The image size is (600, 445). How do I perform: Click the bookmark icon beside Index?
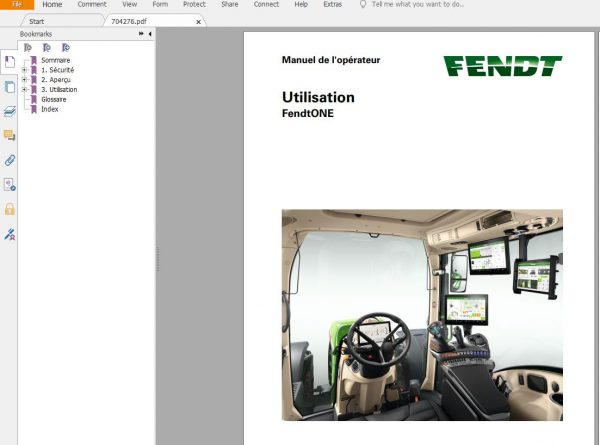34,109
